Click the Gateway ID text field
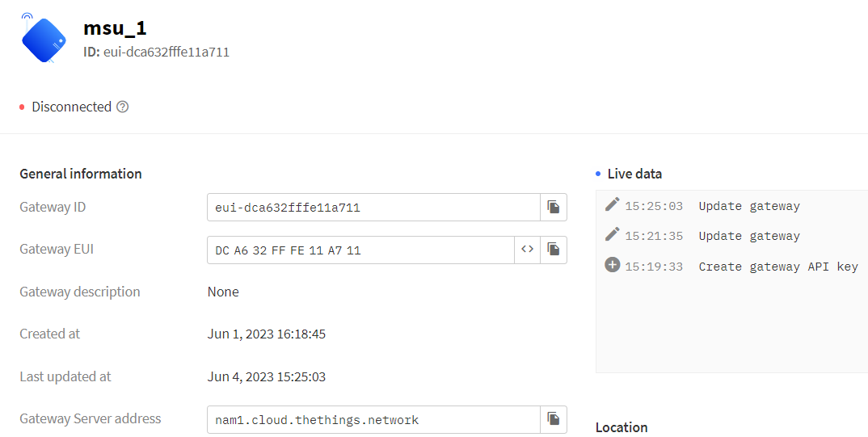This screenshot has width=868, height=437. click(373, 208)
